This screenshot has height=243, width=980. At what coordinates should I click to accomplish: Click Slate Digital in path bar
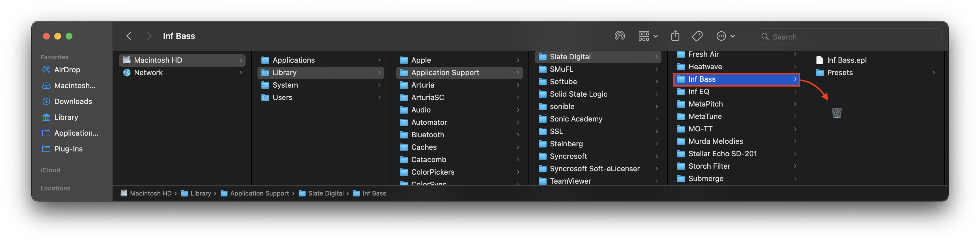click(x=321, y=194)
